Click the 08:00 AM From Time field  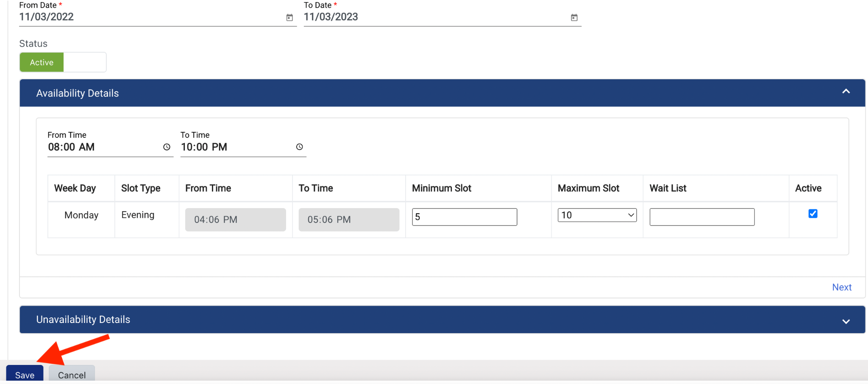point(102,147)
